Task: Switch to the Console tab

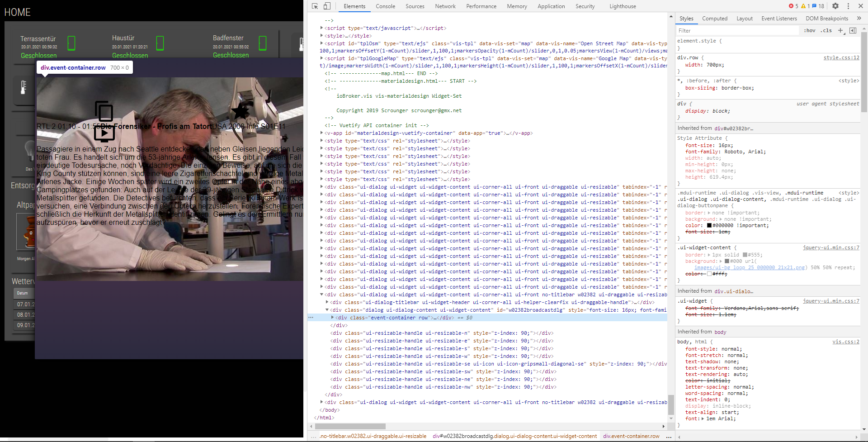Action: pyautogui.click(x=385, y=6)
